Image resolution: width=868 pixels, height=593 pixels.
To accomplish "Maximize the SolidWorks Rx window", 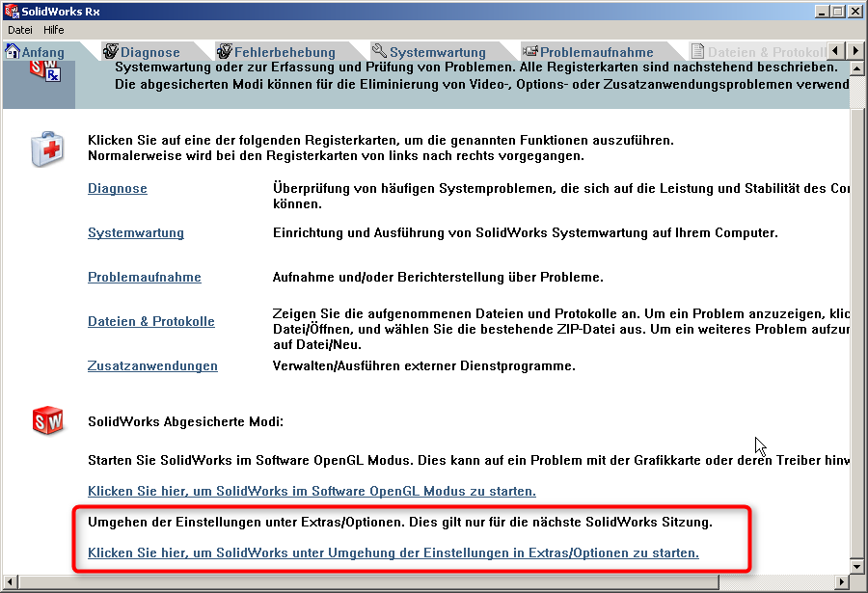I will (838, 11).
